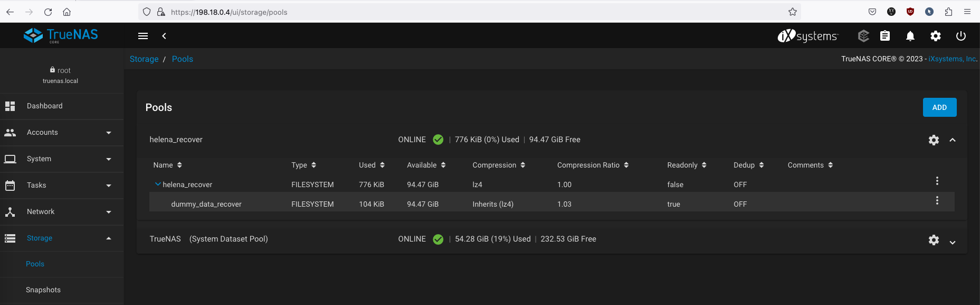Click the Storage list icon
This screenshot has height=305, width=980.
click(10, 238)
